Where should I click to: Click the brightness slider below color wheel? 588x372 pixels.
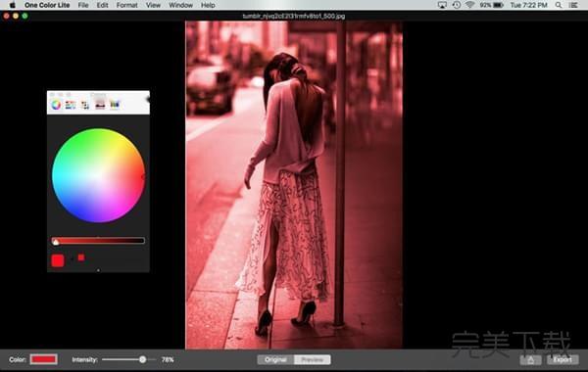[x=98, y=241]
